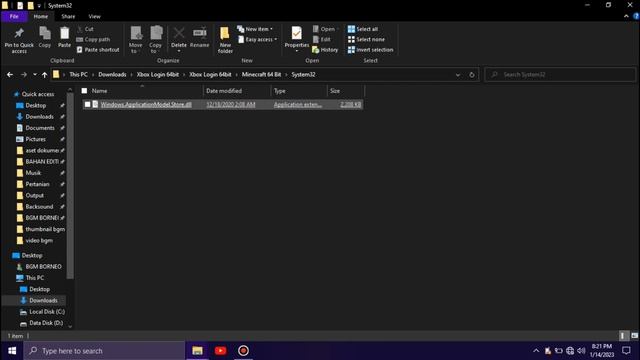Image resolution: width=640 pixels, height=360 pixels.
Task: Navigate to Minecraft 64 Bit breadcrumb
Action: pos(261,75)
